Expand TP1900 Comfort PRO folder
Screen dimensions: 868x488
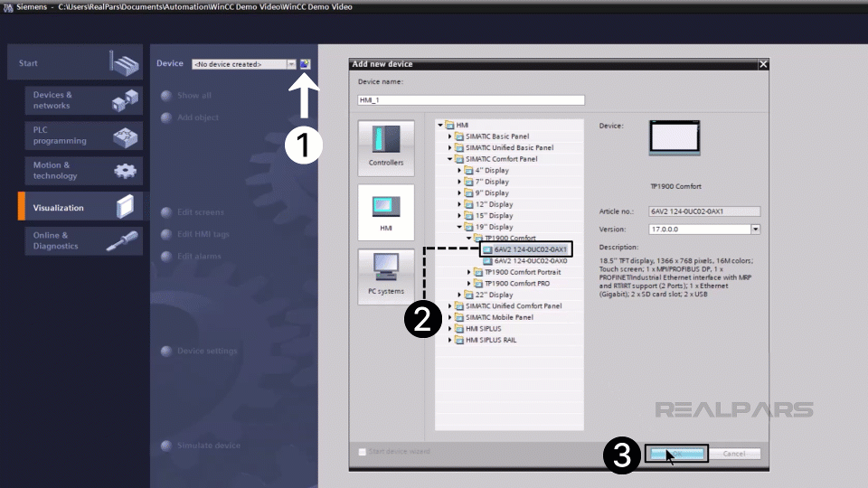point(469,283)
